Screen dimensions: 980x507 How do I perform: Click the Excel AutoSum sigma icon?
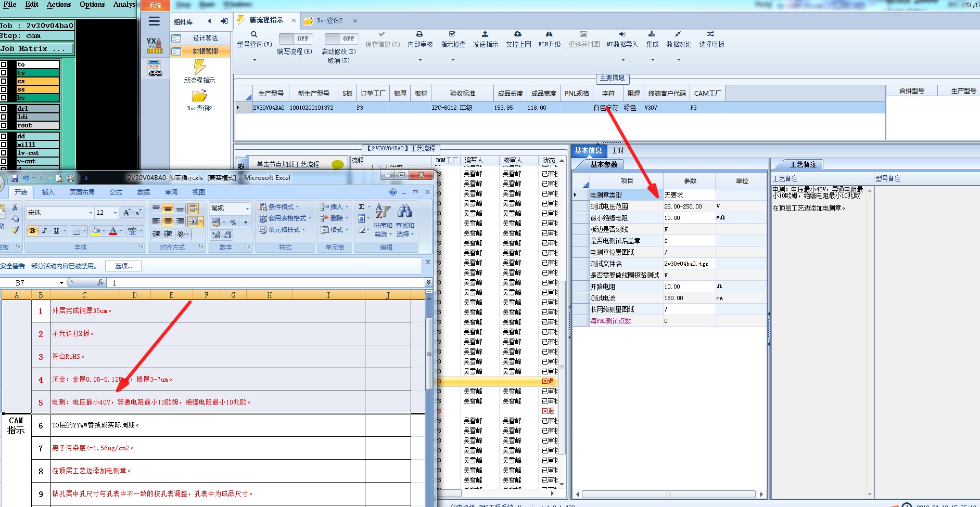[x=362, y=207]
